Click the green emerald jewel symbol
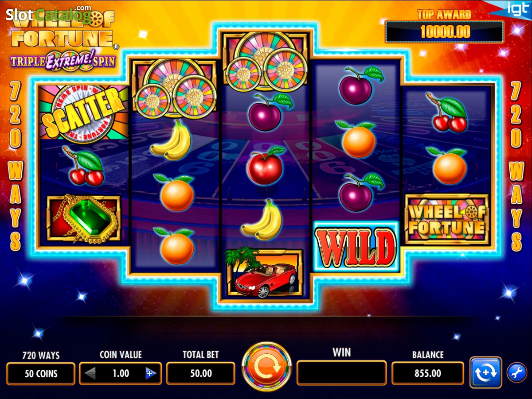The width and height of the screenshot is (532, 399). (x=84, y=219)
